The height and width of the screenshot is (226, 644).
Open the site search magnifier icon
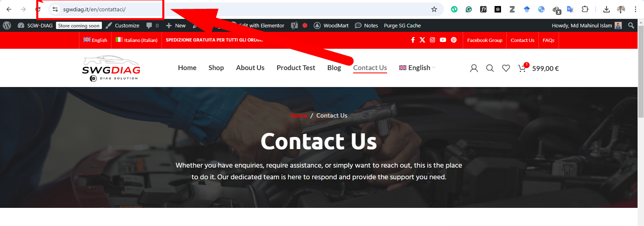(490, 68)
